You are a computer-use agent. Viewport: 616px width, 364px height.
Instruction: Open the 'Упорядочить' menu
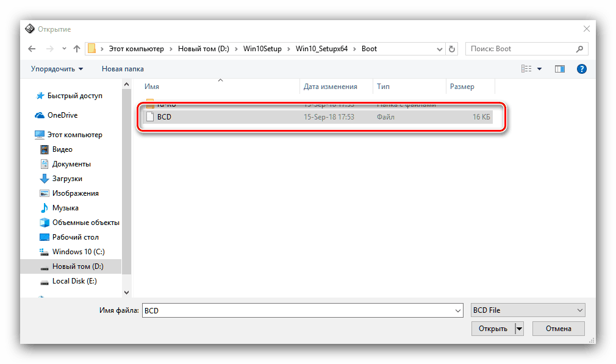[x=57, y=69]
